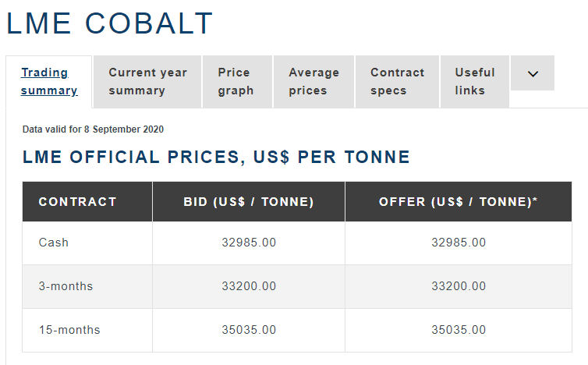Expand the more-tabs chevron dropdown
The height and width of the screenshot is (365, 588).
click(533, 73)
